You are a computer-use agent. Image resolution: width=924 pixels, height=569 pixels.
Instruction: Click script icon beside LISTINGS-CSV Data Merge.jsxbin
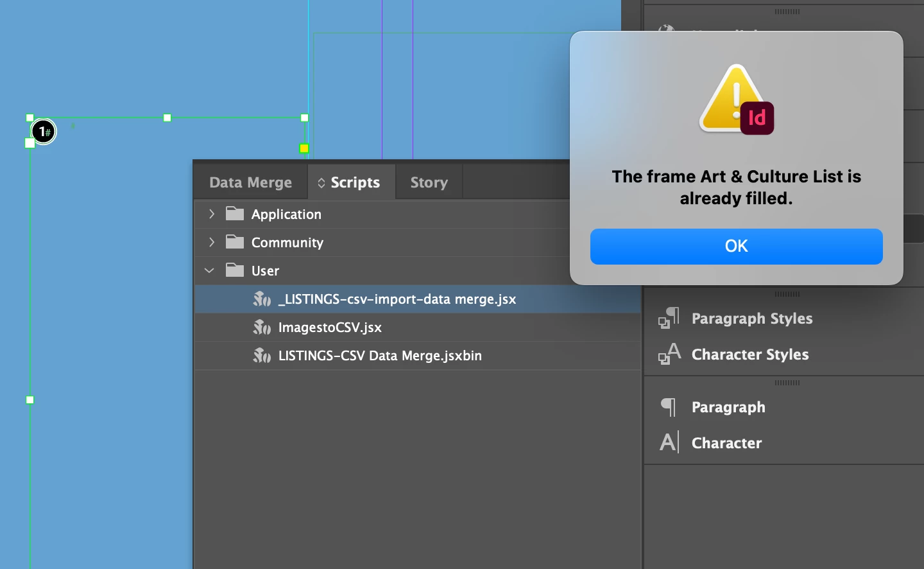(x=262, y=356)
